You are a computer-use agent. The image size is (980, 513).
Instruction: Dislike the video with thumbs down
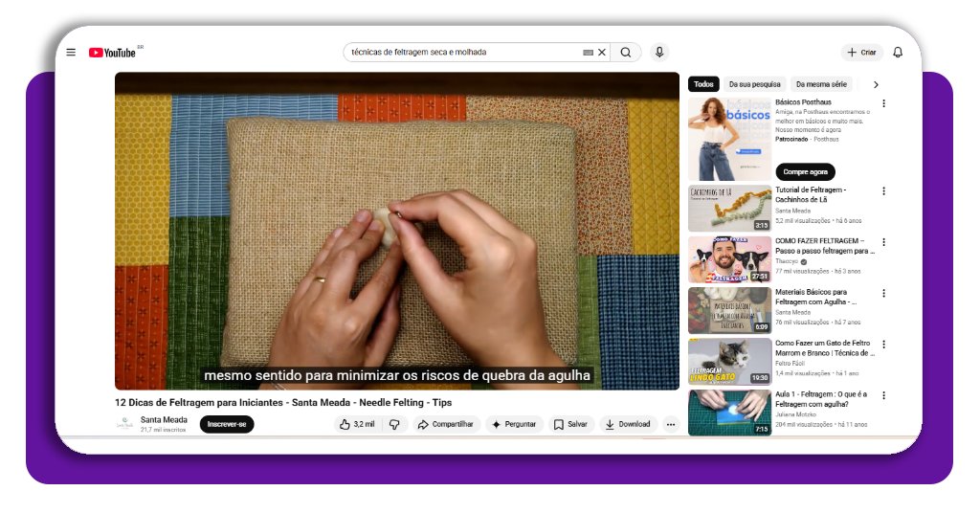coord(393,424)
